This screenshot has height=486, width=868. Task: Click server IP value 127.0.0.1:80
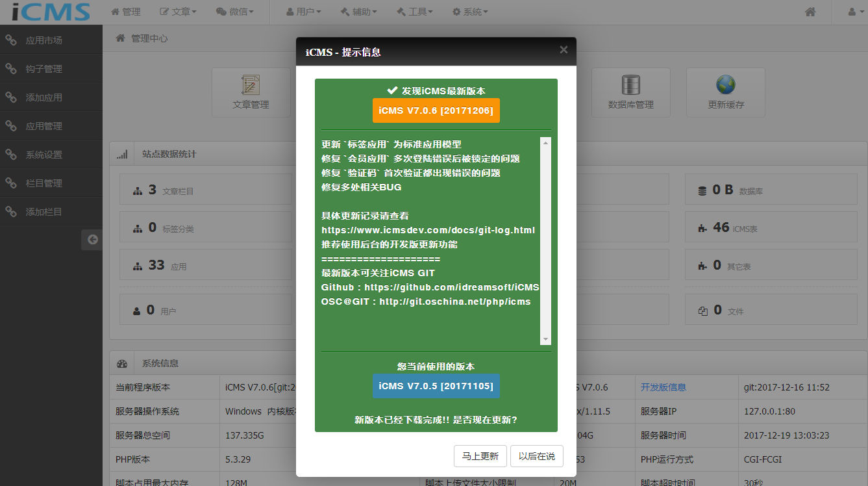click(x=769, y=411)
